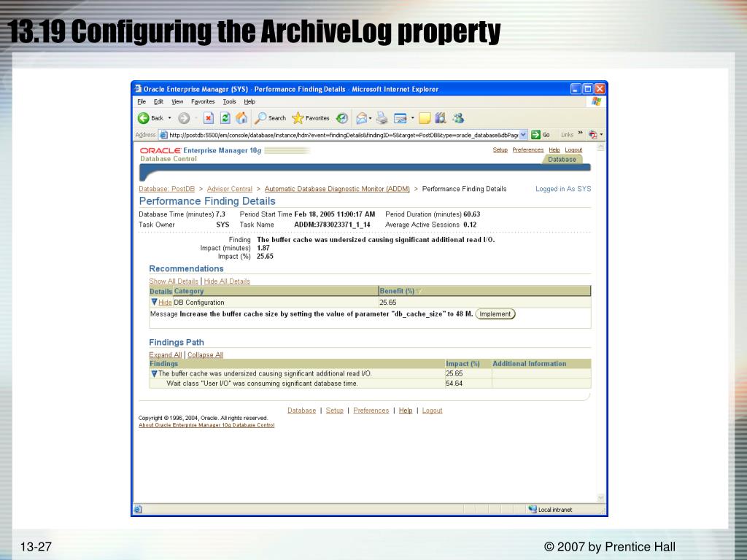Click the Expand All link
The width and height of the screenshot is (747, 560).
(166, 355)
